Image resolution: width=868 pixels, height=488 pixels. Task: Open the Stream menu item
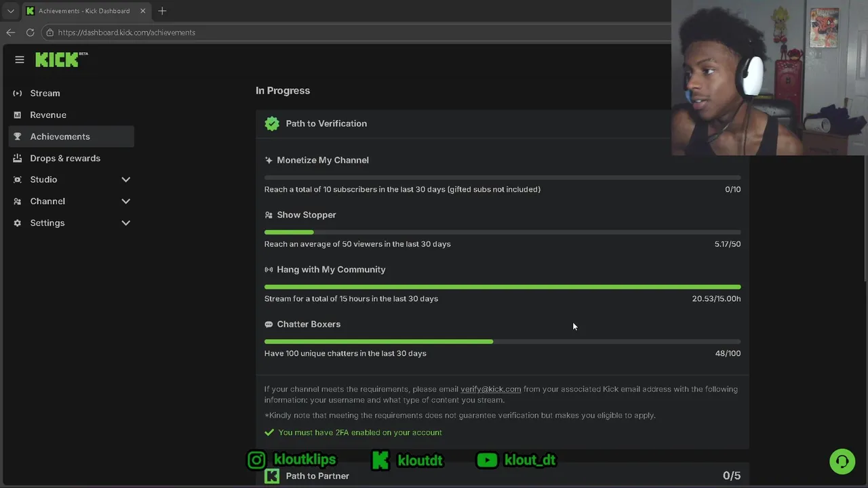71,93
